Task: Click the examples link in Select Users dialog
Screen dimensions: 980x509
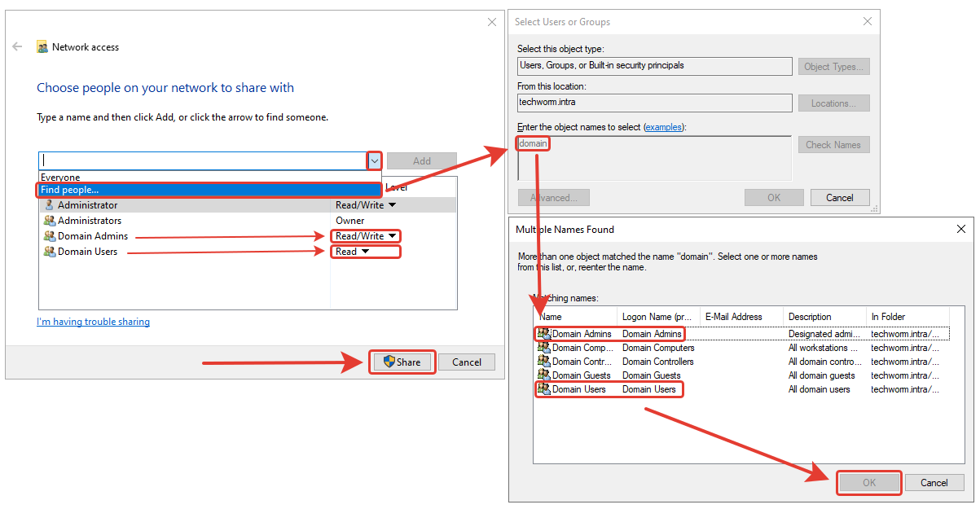Action: coord(664,127)
